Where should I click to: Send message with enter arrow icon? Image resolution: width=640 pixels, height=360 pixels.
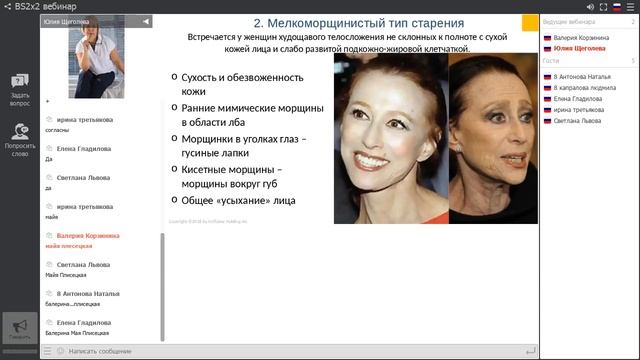[530, 351]
